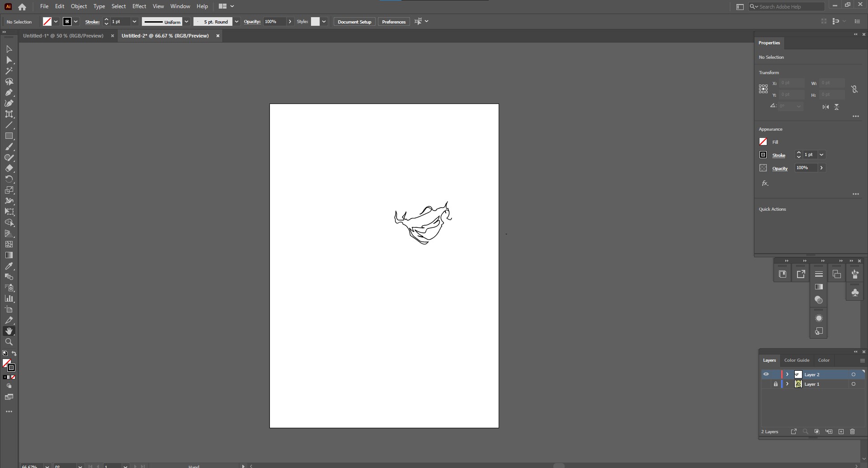Select the Mesh tool
Viewport: 868px width, 468px height.
[x=9, y=245]
